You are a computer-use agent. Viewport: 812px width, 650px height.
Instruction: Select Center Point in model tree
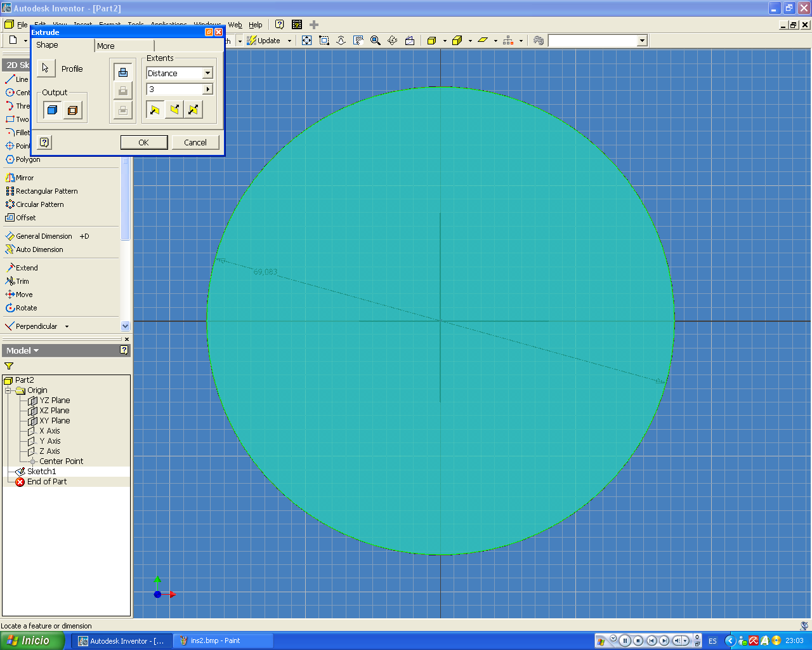(x=56, y=461)
